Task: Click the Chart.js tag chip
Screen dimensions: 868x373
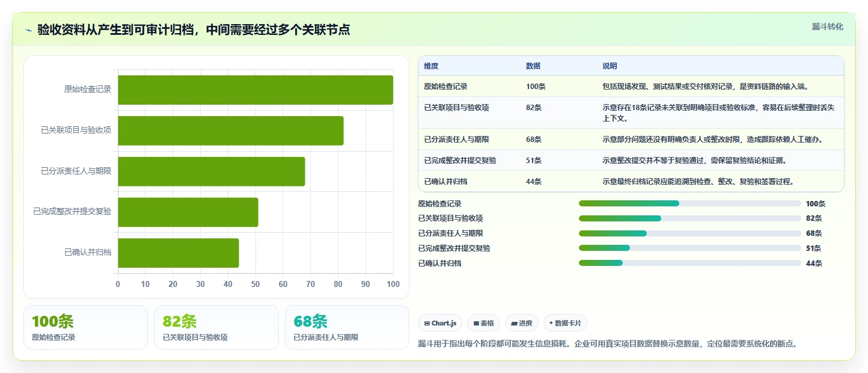Action: pos(440,323)
